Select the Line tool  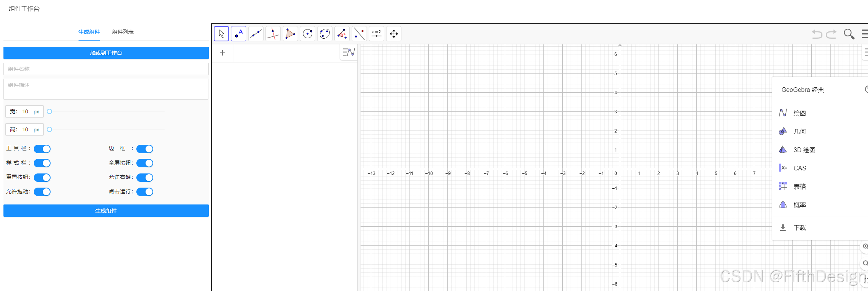(256, 34)
